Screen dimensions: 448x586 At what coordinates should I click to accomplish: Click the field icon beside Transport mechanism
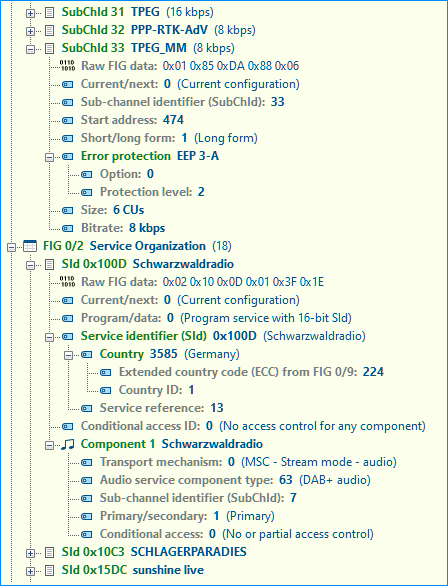click(x=87, y=462)
